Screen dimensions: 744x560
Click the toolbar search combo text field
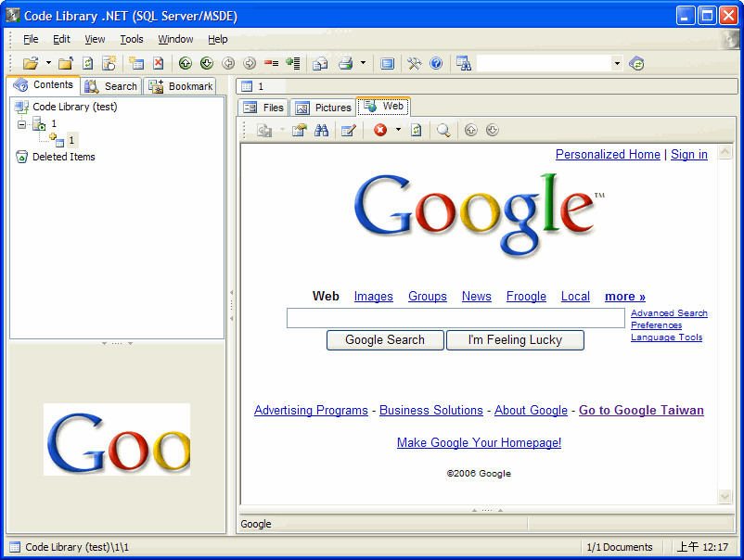tap(545, 63)
